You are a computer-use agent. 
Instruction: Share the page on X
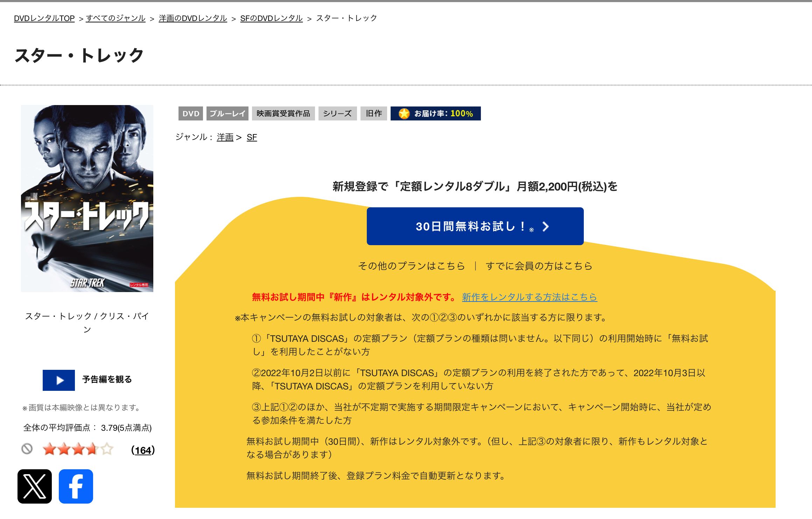pos(35,486)
